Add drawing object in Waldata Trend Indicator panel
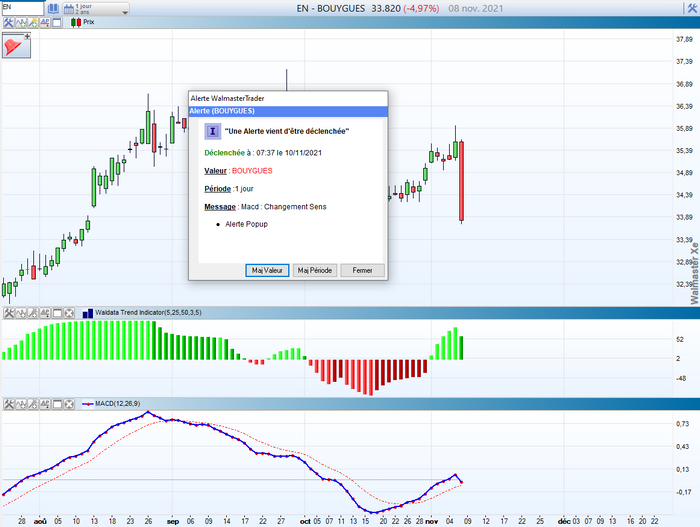 pos(33,313)
